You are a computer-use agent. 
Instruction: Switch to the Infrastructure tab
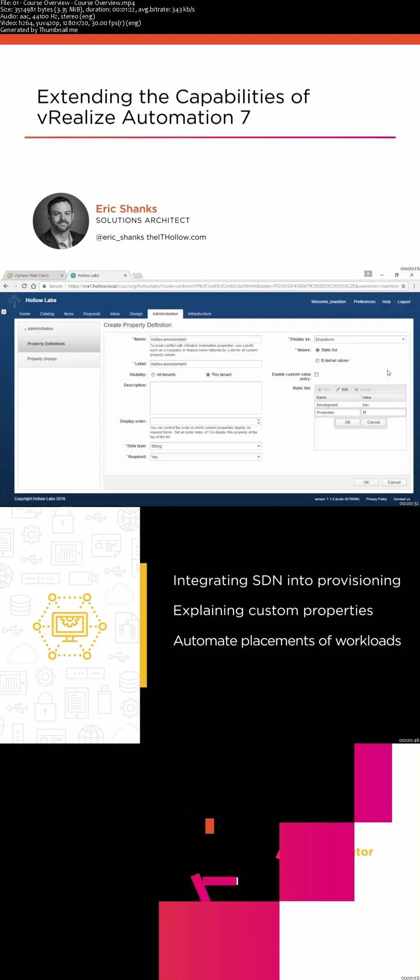tap(199, 314)
